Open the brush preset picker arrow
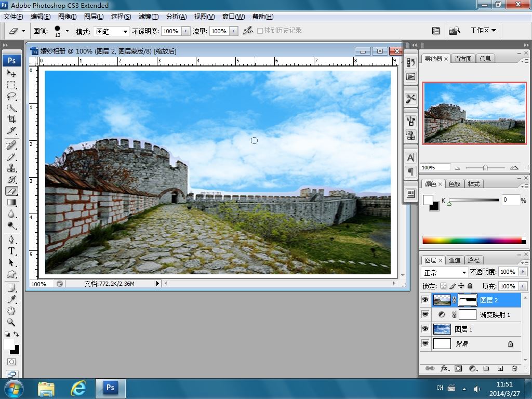The image size is (532, 399). point(67,31)
